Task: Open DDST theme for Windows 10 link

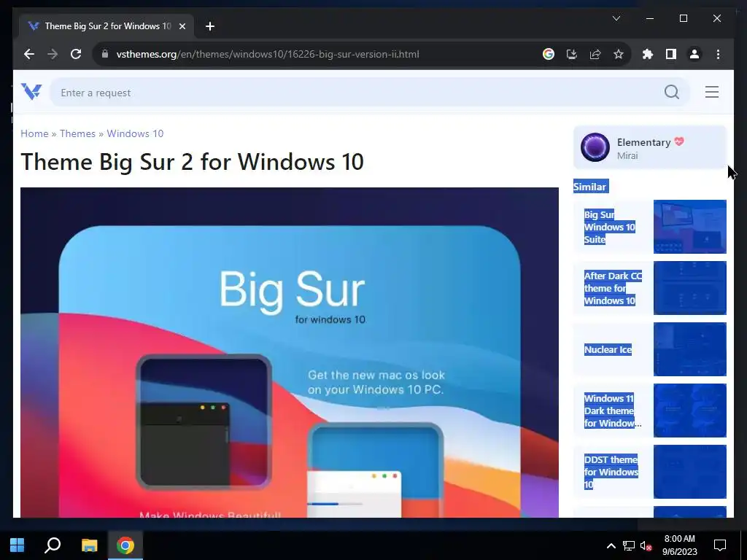Action: click(x=611, y=472)
